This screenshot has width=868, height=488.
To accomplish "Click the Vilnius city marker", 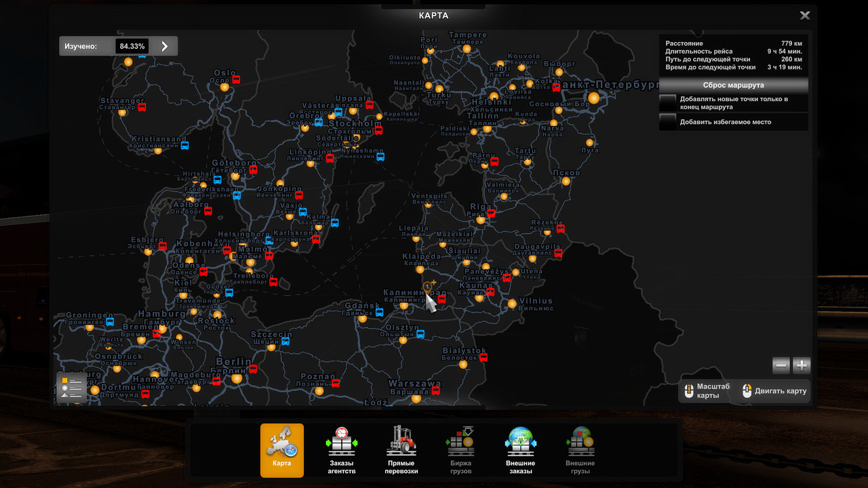I will 512,303.
